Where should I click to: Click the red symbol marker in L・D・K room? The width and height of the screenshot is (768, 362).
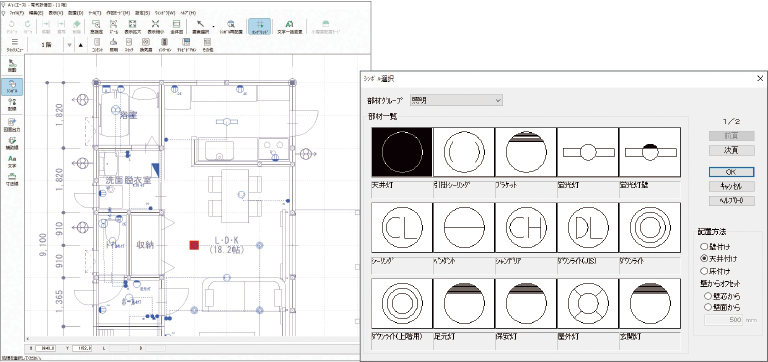tap(194, 245)
